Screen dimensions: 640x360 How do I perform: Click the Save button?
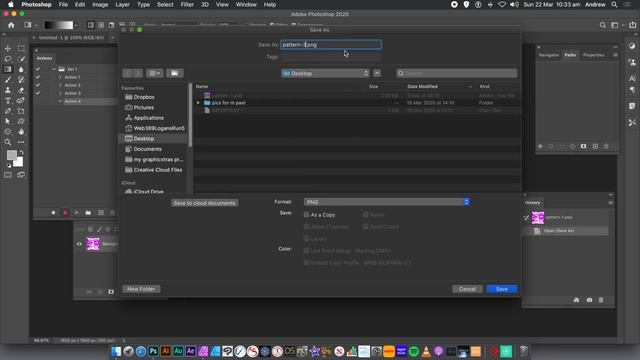click(x=502, y=289)
